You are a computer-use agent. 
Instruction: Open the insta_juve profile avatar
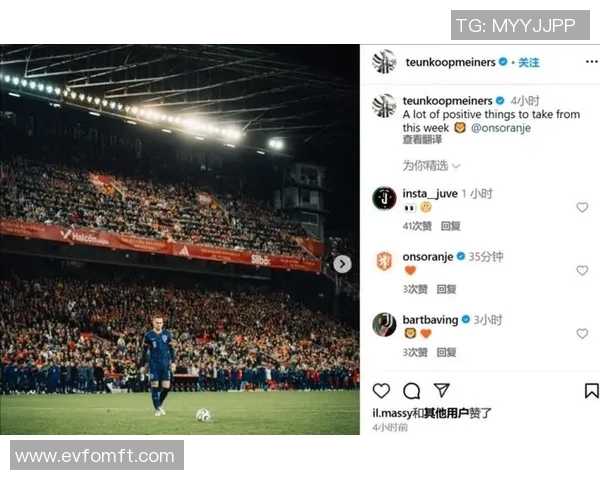(x=384, y=198)
